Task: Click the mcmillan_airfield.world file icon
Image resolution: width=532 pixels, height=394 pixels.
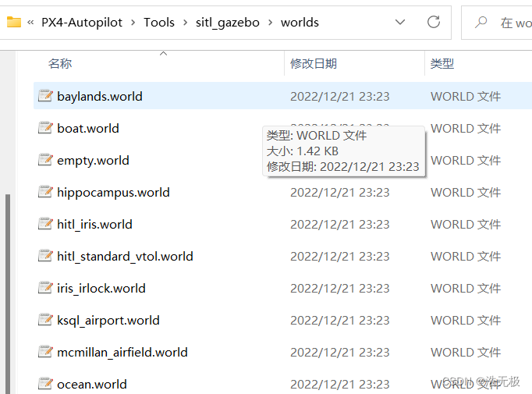Action: [45, 352]
